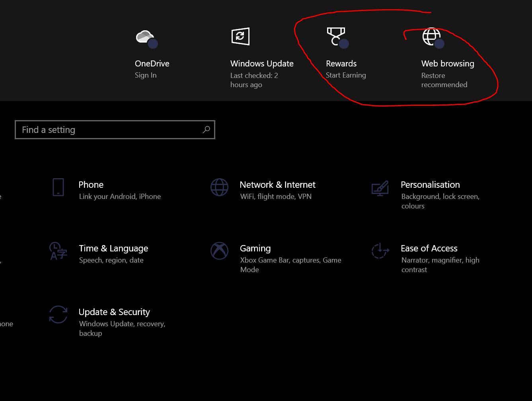
Task: Open the Network & Internet globe icon
Action: pos(219,187)
